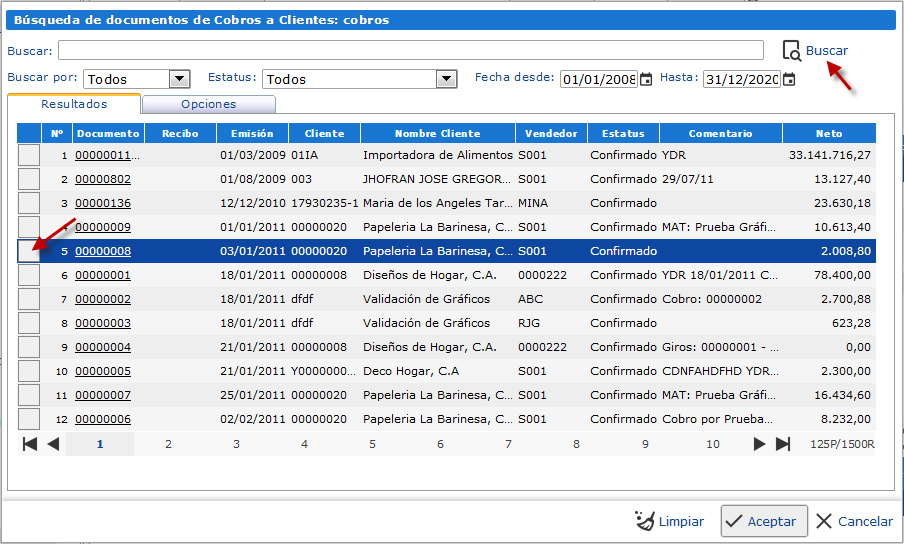Click the Buscar magnifier icon
This screenshot has height=544, width=904.
tap(791, 51)
